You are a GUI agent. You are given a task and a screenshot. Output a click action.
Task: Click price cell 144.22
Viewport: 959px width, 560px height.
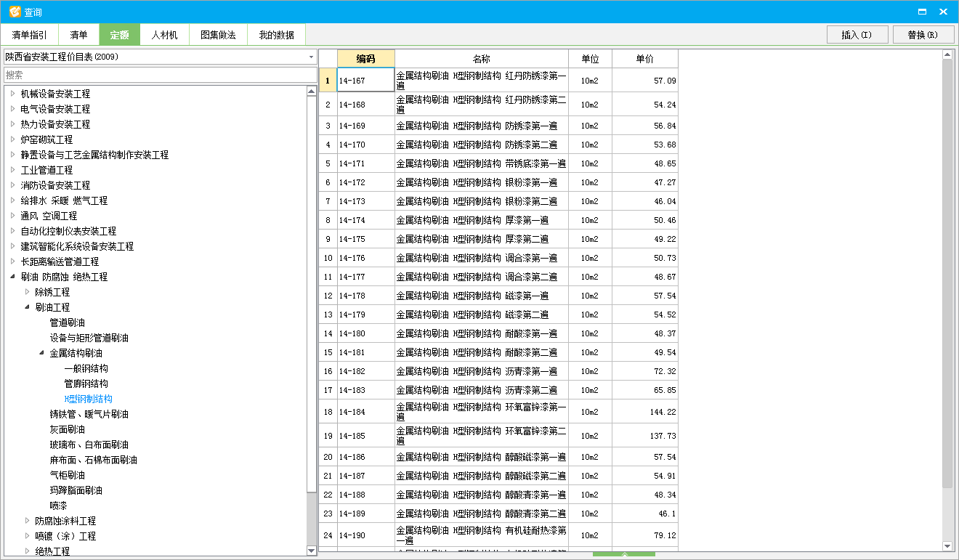[644, 412]
